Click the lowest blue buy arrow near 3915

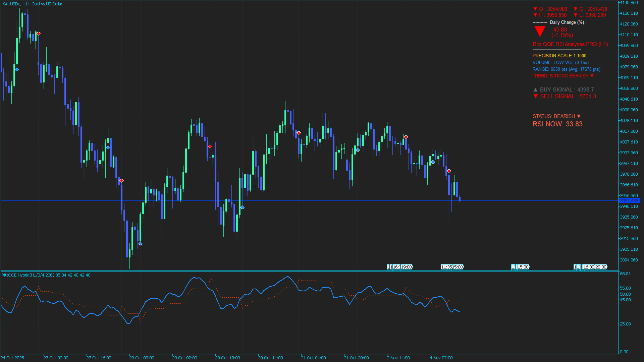click(140, 244)
